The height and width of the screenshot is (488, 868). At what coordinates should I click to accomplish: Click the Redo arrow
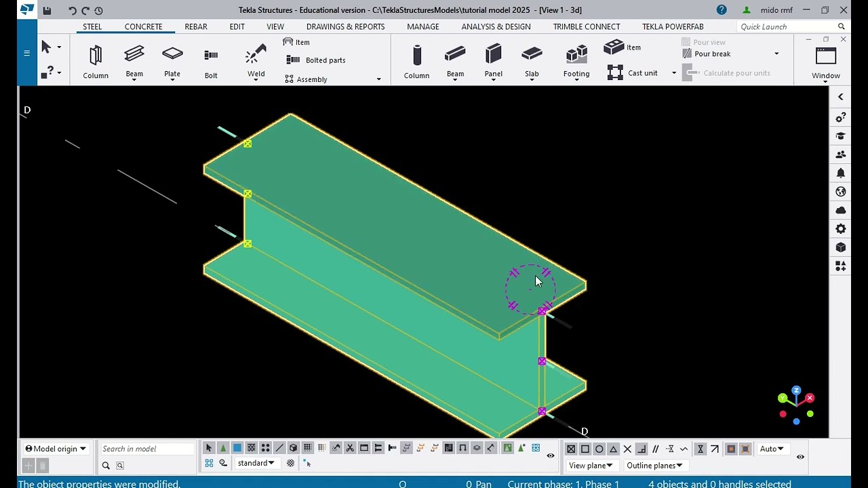click(85, 10)
